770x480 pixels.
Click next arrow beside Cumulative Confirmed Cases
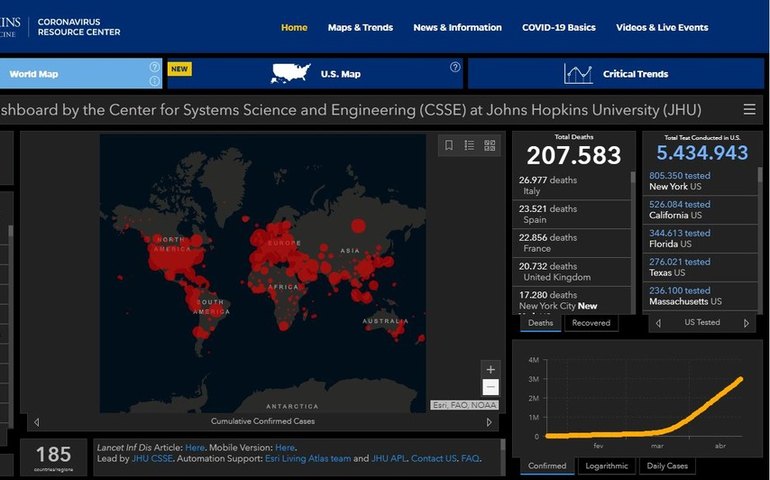coord(489,422)
